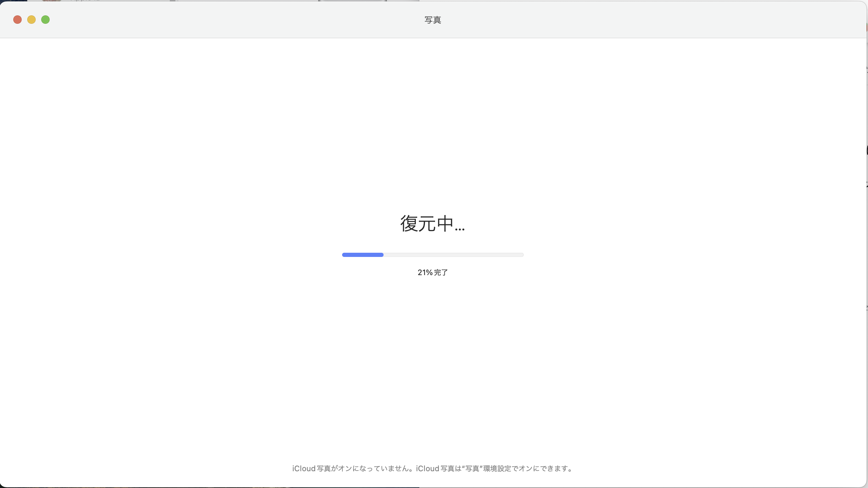
Task: Click the 21% 完了 status label
Action: click(433, 272)
